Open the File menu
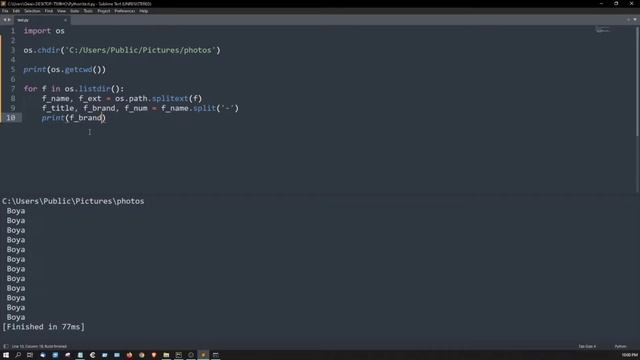This screenshot has height=360, width=640. [5, 11]
